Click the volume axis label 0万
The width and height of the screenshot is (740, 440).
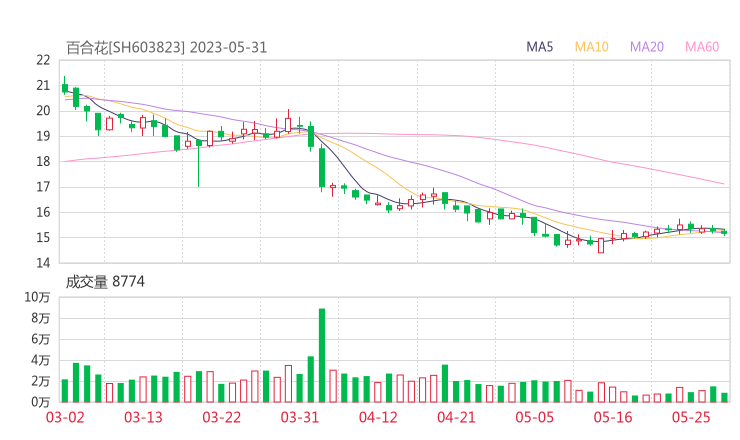pos(40,402)
